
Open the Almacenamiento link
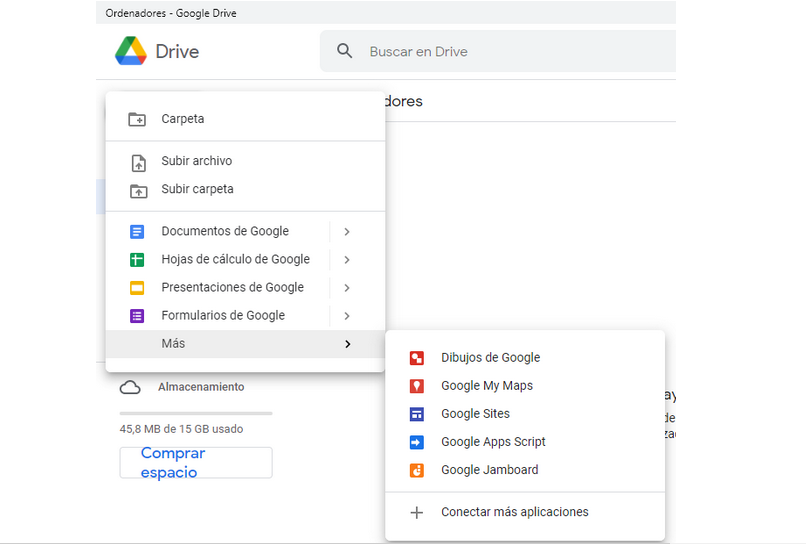coord(201,387)
